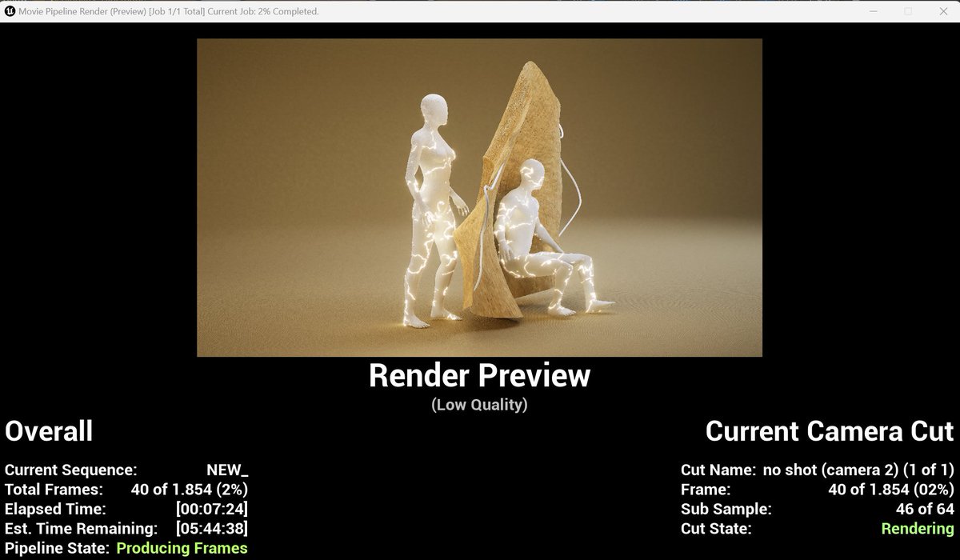
Task: Minimize the Movie Pipeline Render window
Action: pos(871,11)
